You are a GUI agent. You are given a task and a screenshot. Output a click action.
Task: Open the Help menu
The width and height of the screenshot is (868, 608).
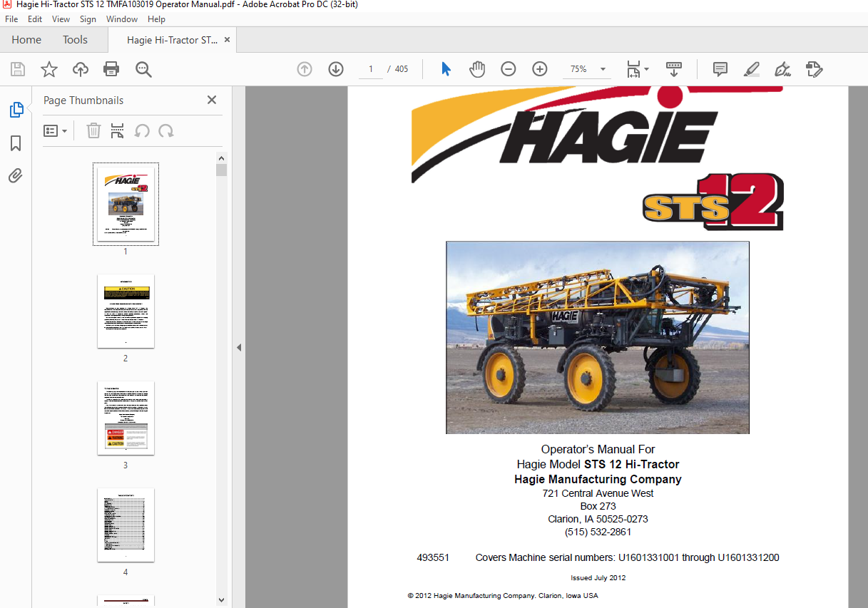tap(156, 19)
